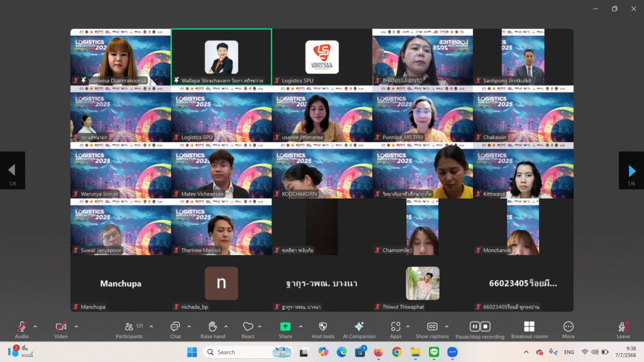Image resolution: width=644 pixels, height=362 pixels.
Task: Open the React emoji button
Action: [x=248, y=329]
